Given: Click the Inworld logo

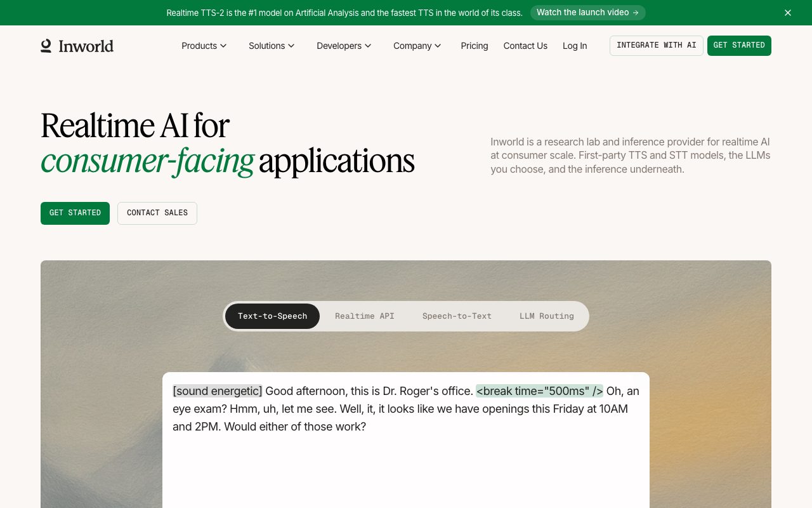Looking at the screenshot, I should (77, 46).
